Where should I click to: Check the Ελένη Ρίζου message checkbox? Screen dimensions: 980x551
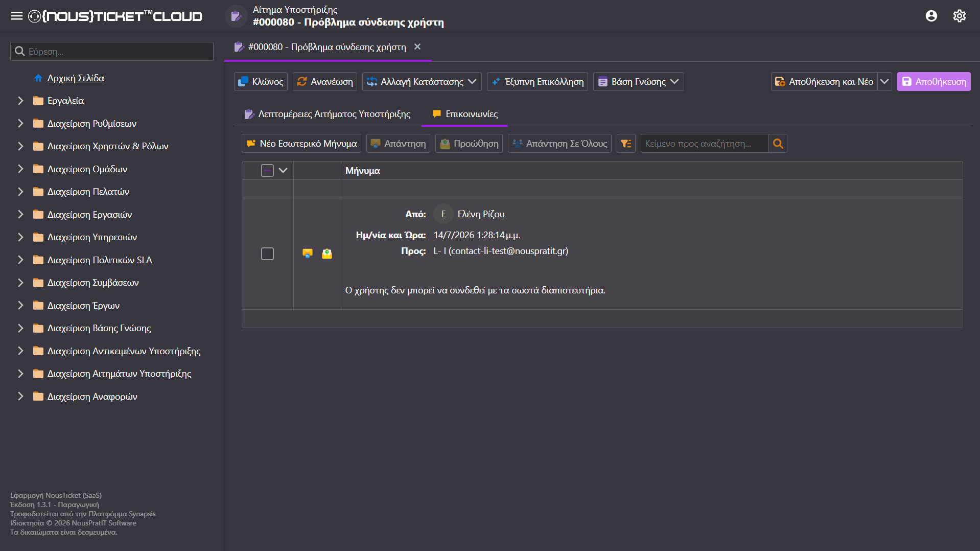(267, 254)
